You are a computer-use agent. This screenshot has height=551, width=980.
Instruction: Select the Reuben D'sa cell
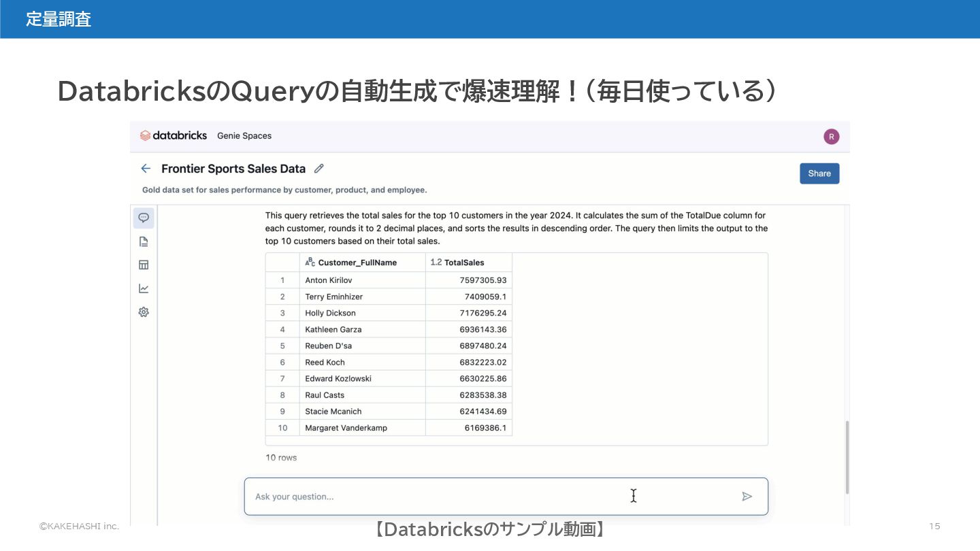[x=362, y=346]
